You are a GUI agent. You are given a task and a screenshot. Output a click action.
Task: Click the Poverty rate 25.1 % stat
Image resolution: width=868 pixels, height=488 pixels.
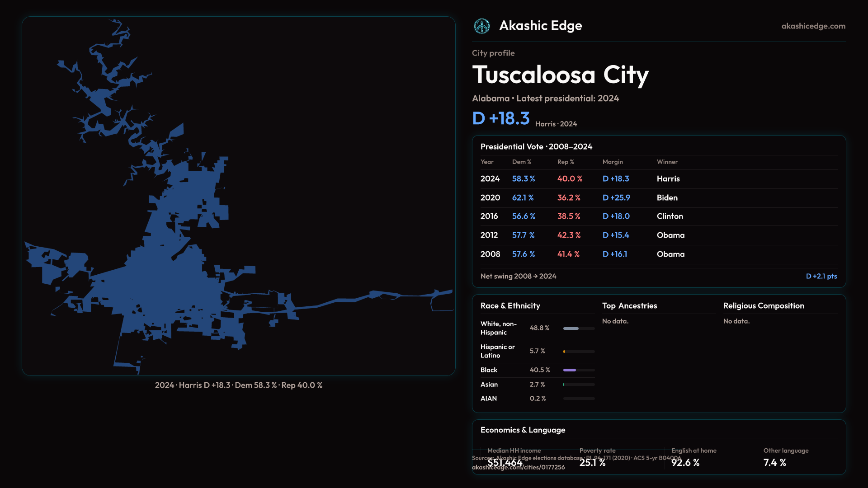592,463
